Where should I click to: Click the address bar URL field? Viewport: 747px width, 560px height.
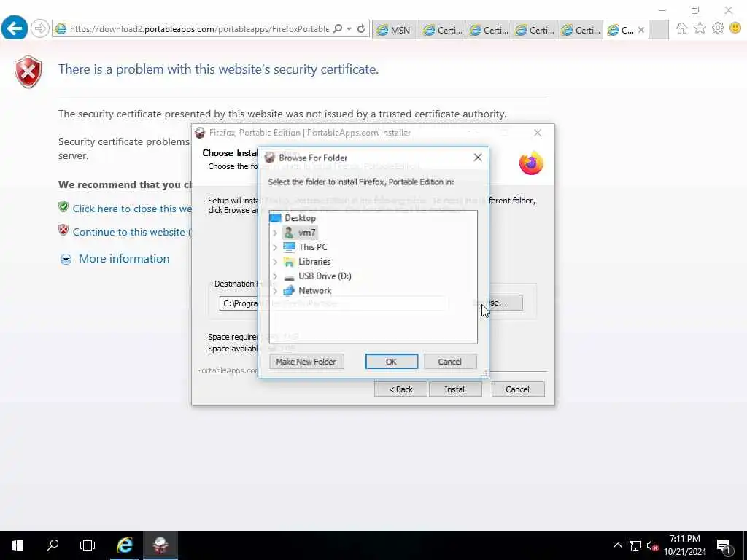tap(199, 29)
